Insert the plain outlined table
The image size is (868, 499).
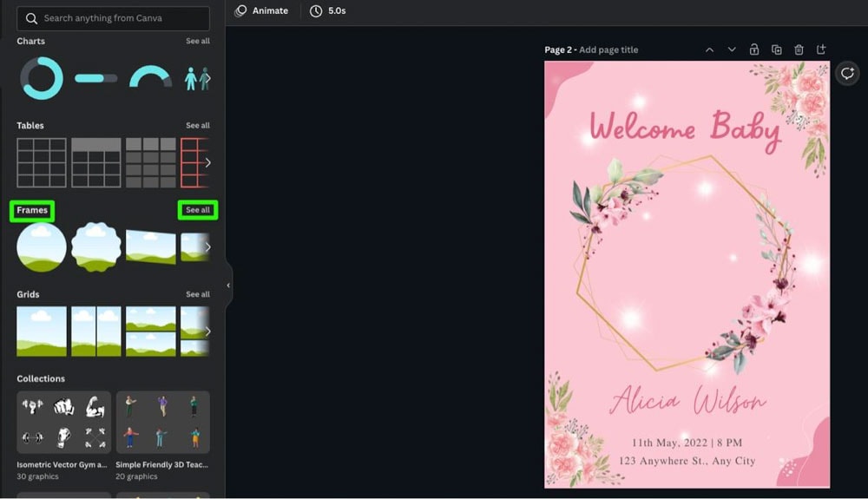point(42,162)
